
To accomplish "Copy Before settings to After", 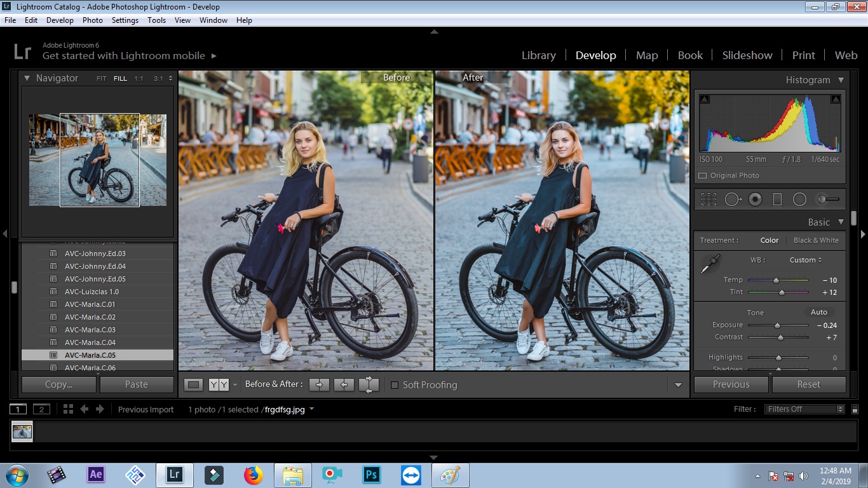I will [319, 384].
